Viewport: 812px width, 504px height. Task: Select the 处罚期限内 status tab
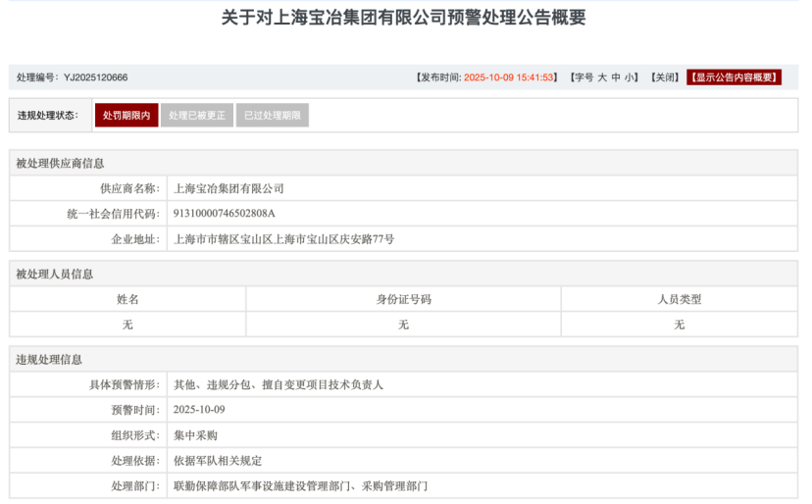(x=127, y=116)
